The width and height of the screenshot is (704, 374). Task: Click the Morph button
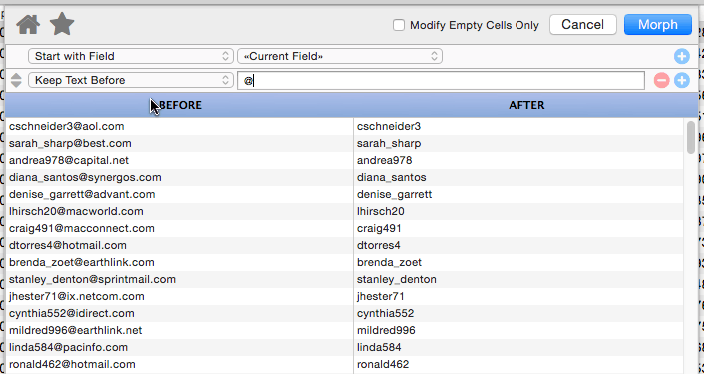[x=658, y=24]
